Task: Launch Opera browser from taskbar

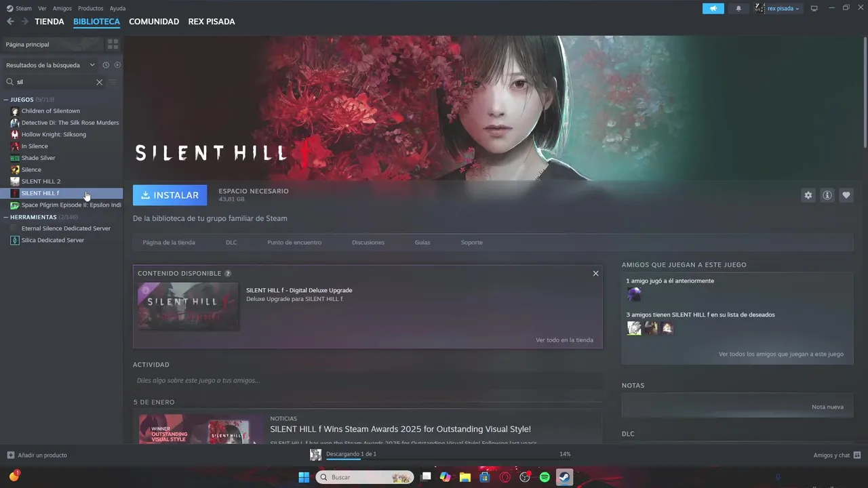Action: tap(505, 477)
